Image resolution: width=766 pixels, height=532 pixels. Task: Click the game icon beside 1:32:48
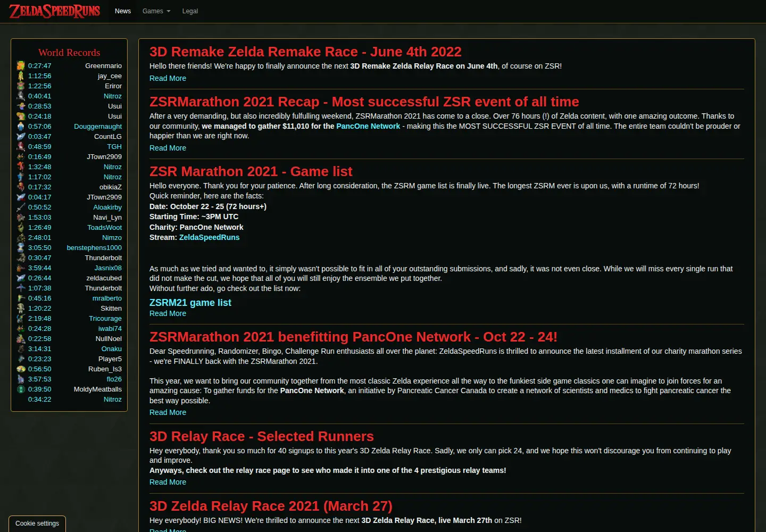click(x=21, y=167)
